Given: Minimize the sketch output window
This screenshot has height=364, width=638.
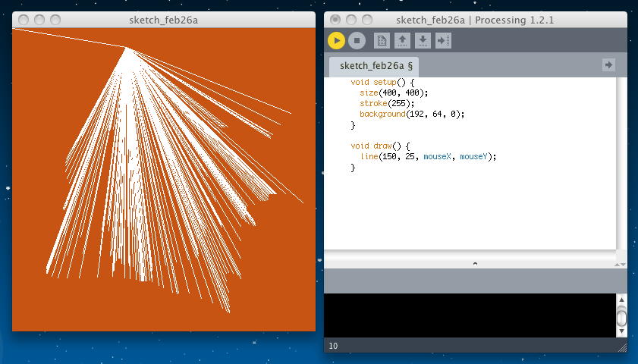Looking at the screenshot, I should coord(39,20).
